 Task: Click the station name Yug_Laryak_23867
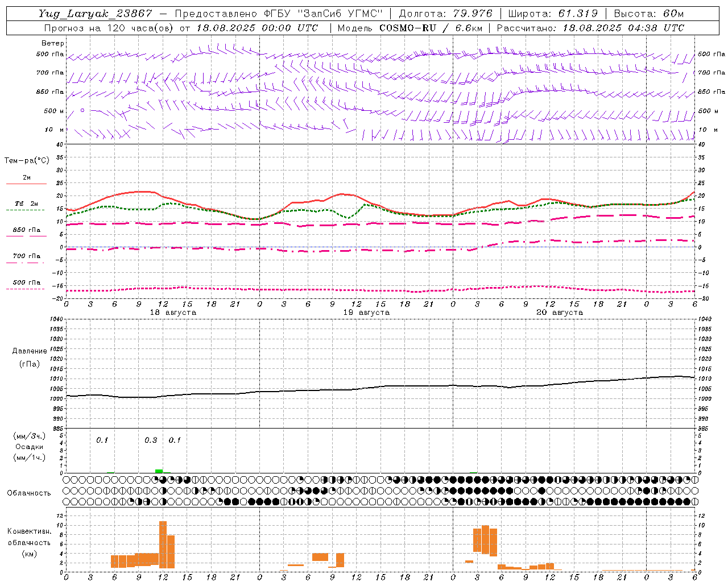pyautogui.click(x=96, y=14)
